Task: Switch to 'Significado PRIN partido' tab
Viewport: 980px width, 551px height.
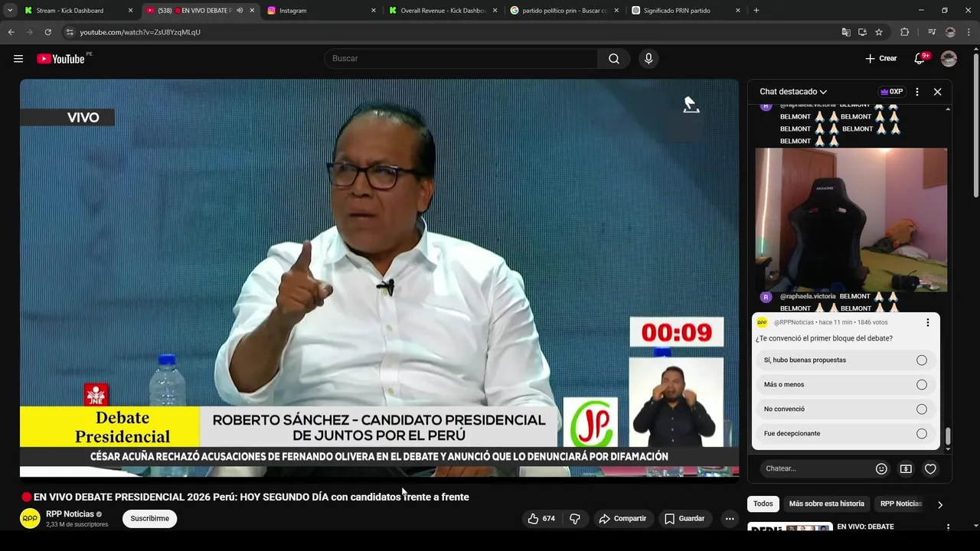Action: click(x=686, y=11)
